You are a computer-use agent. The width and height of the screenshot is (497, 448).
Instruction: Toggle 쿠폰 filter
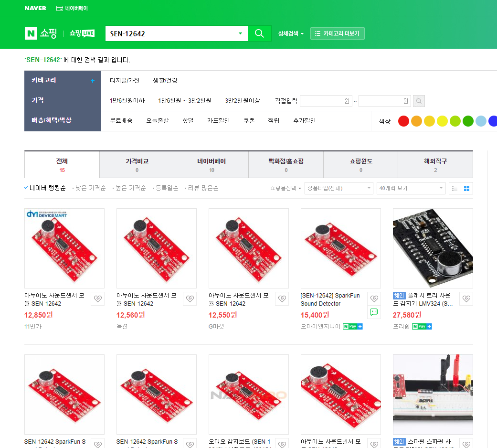pyautogui.click(x=249, y=120)
